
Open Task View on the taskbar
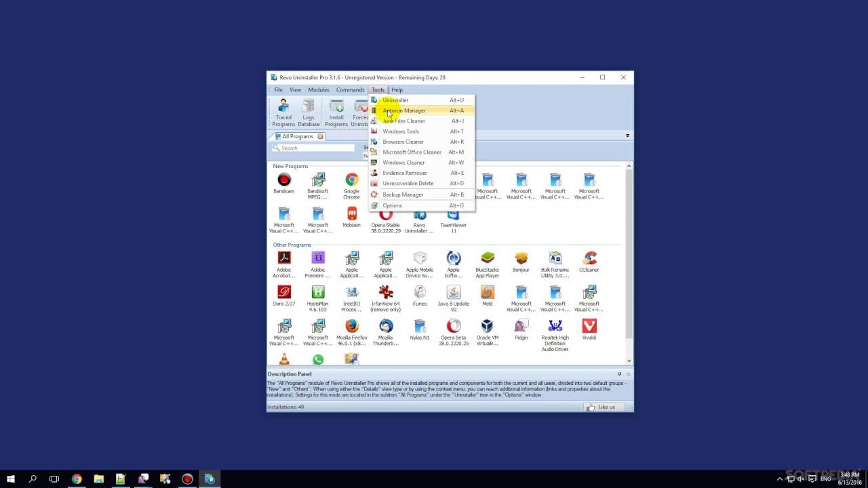point(54,479)
